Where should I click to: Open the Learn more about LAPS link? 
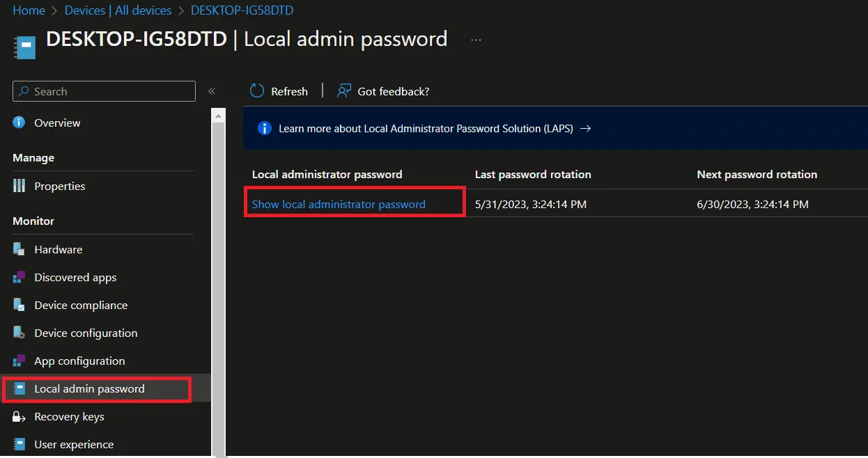click(x=426, y=129)
